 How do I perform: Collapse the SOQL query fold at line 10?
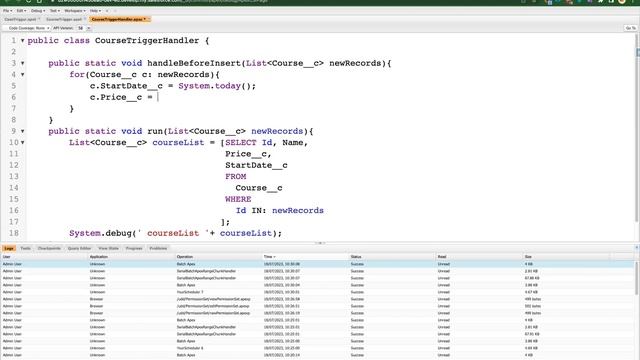[x=22, y=142]
